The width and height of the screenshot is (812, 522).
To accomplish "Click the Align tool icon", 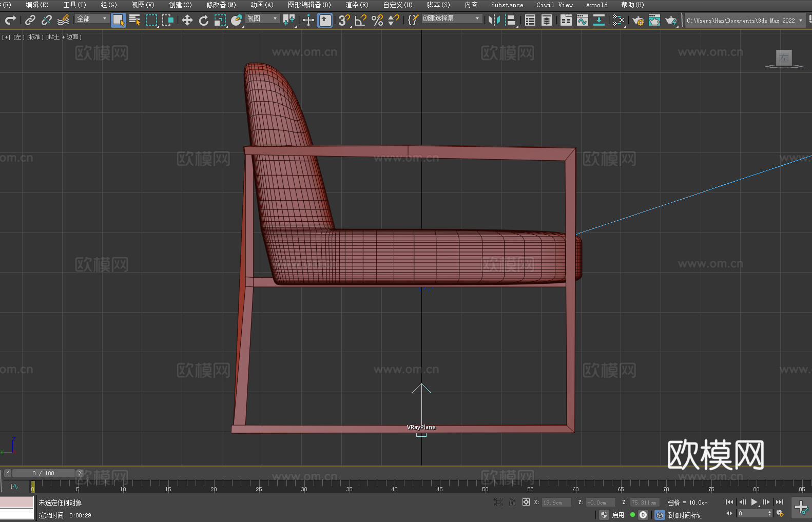I will click(x=511, y=20).
